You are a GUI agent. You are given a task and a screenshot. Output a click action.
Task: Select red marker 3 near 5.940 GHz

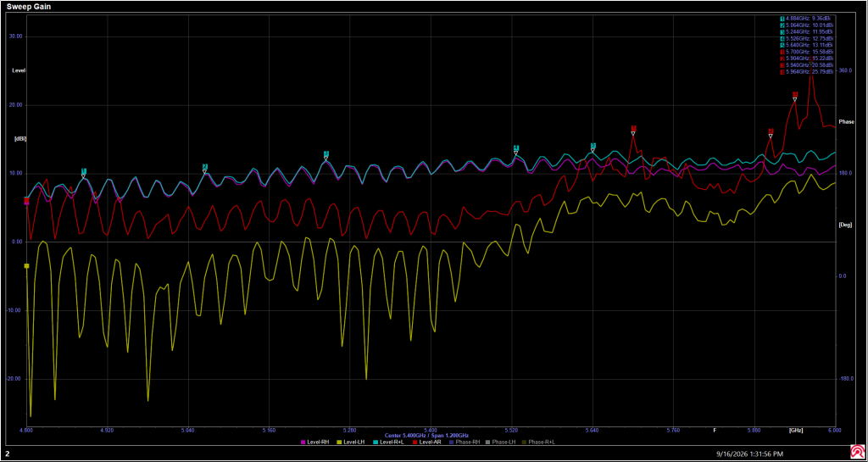coord(795,94)
